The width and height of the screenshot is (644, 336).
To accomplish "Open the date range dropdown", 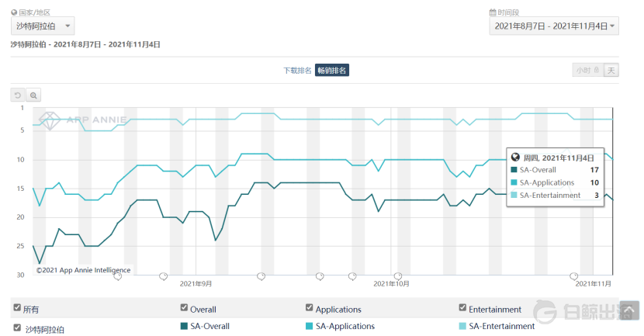I will [x=555, y=26].
